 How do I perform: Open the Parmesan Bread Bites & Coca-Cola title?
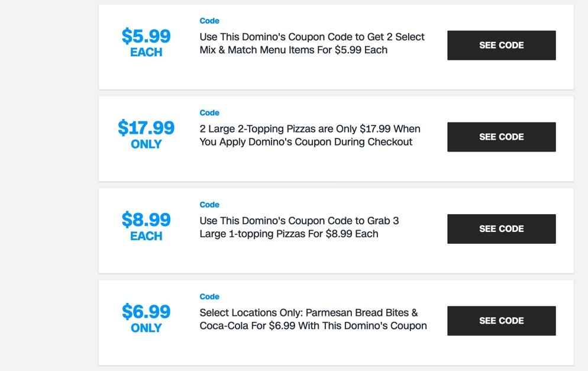point(313,319)
